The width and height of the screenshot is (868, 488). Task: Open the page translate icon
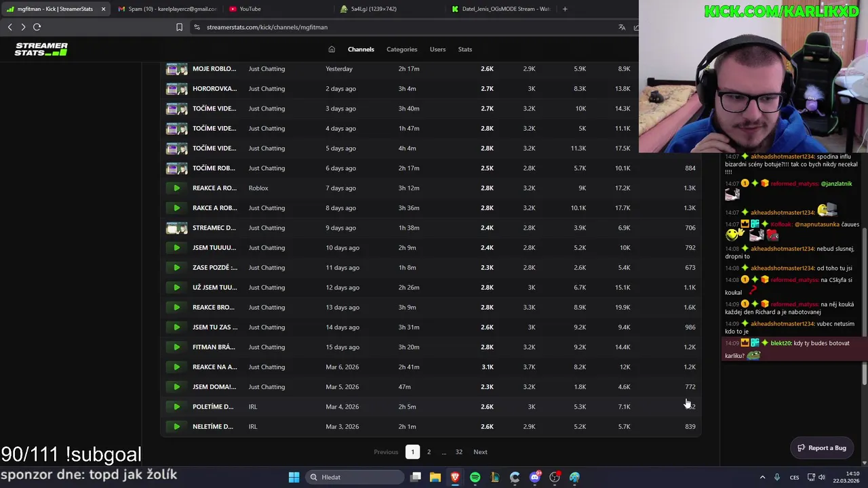pyautogui.click(x=622, y=27)
